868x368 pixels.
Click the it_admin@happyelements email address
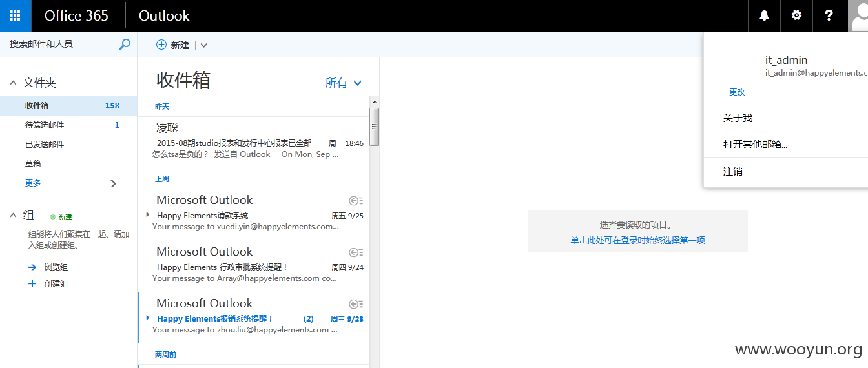[x=816, y=74]
